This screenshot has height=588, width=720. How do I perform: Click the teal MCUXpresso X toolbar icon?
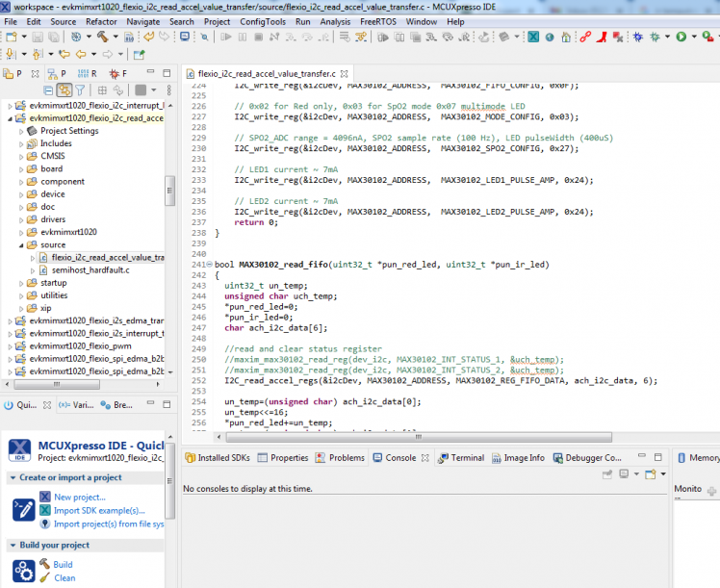pyautogui.click(x=532, y=37)
